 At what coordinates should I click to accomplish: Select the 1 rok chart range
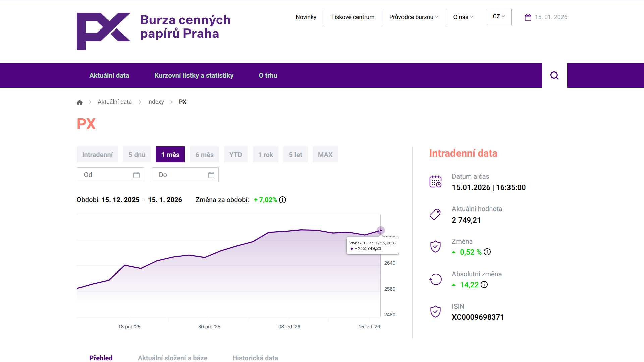point(265,155)
